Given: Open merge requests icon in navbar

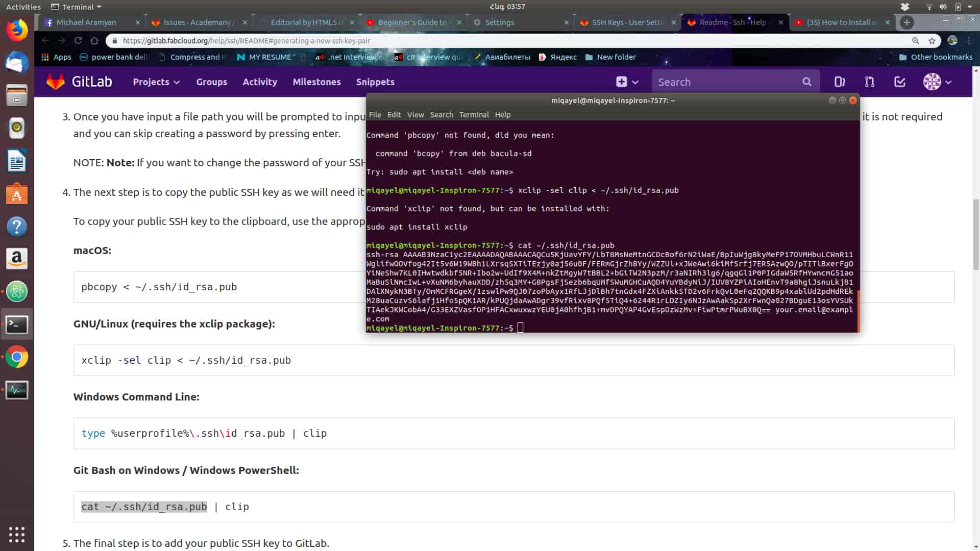Looking at the screenshot, I should 870,82.
